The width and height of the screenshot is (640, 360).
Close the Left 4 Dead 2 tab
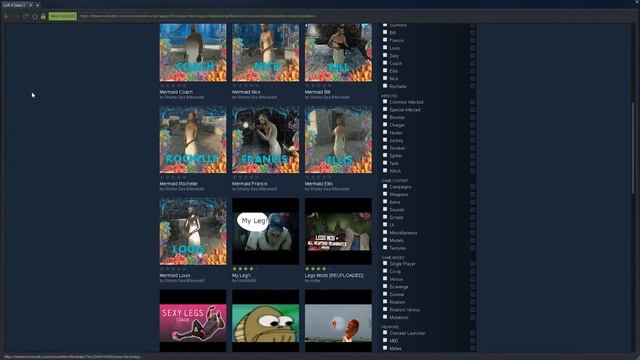pyautogui.click(x=30, y=5)
